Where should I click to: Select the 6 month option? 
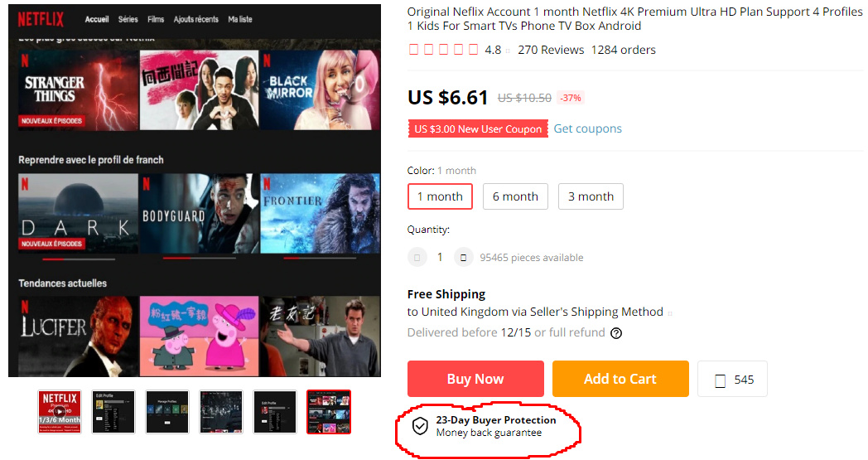(515, 196)
